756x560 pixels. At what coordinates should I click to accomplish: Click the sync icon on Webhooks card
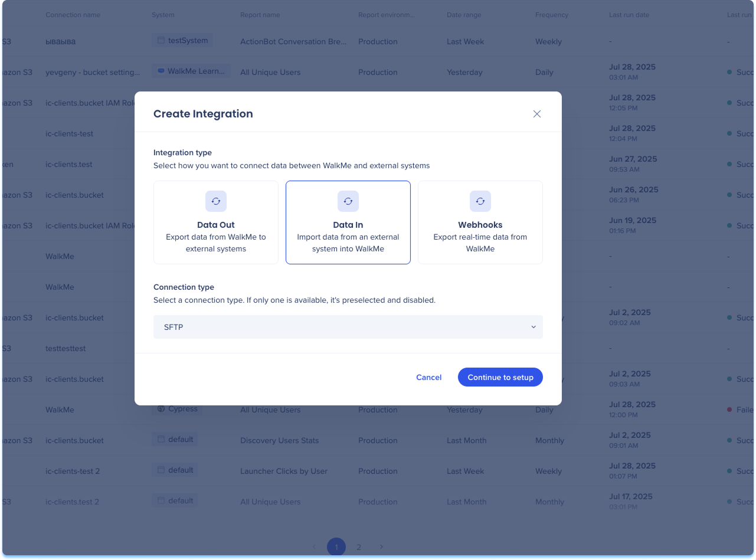480,201
